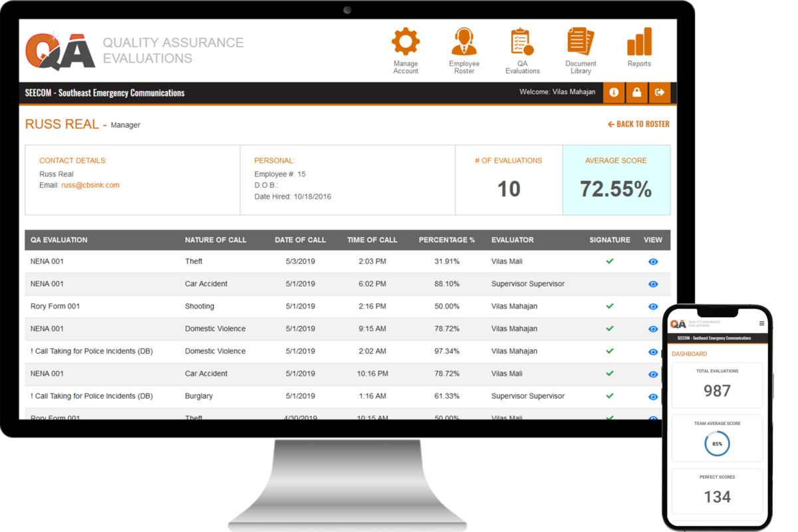
Task: Select the lock icon near the welcome message
Action: (637, 92)
